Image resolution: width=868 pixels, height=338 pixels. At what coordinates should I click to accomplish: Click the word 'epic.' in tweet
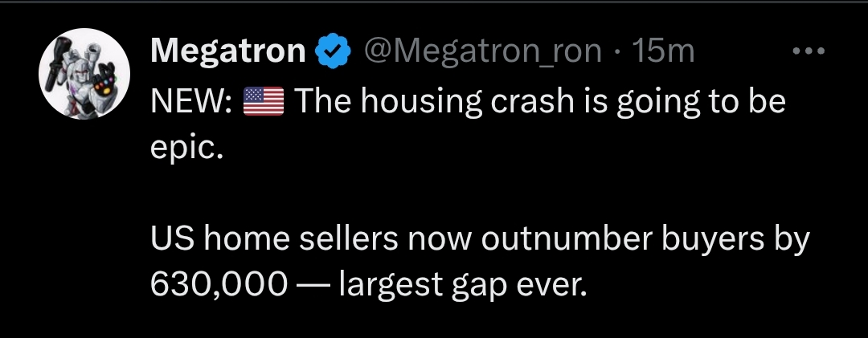(186, 149)
